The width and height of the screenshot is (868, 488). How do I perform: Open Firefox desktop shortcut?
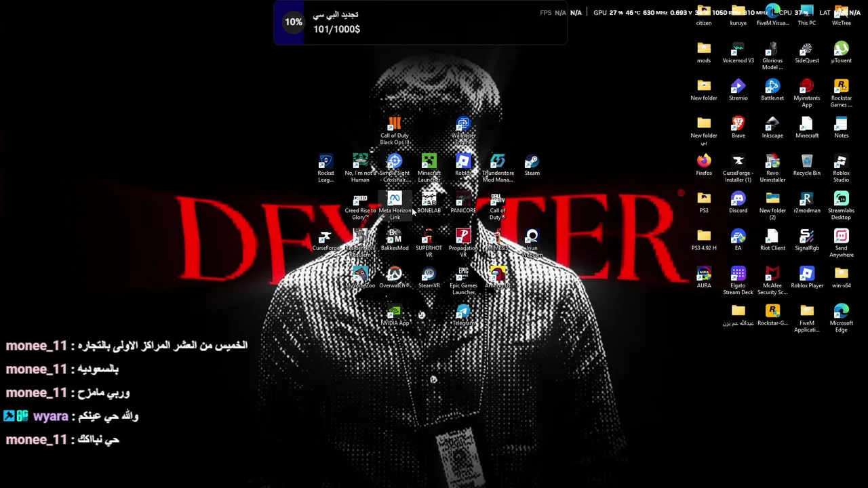point(704,165)
